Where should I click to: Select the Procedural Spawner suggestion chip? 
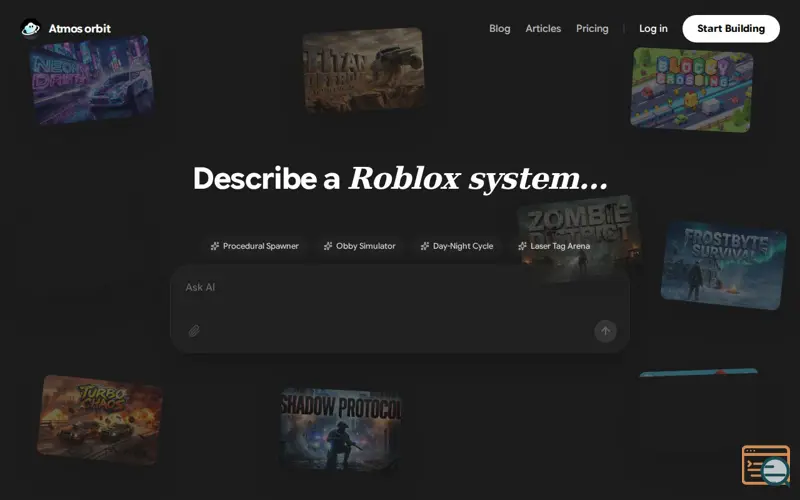[254, 246]
